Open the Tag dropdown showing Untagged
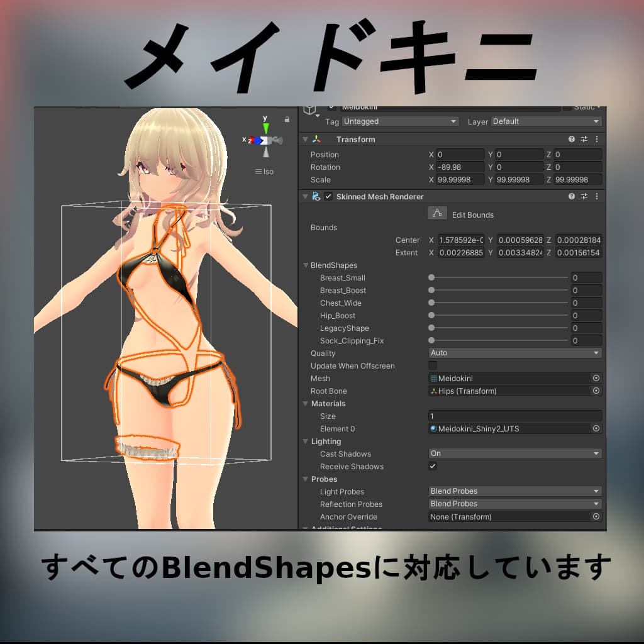 [400, 121]
